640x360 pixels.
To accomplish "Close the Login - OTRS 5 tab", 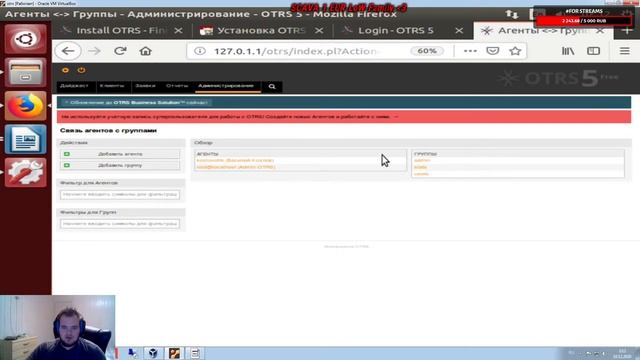I will [459, 31].
